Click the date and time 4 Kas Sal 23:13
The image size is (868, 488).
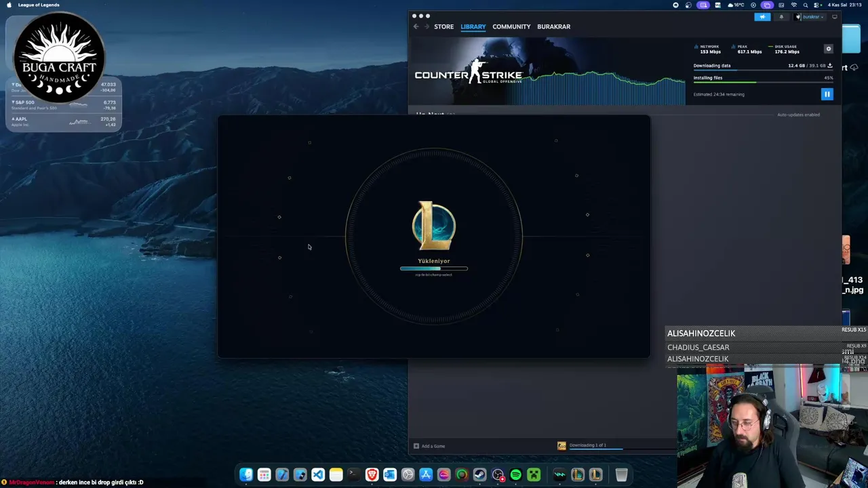(x=844, y=5)
